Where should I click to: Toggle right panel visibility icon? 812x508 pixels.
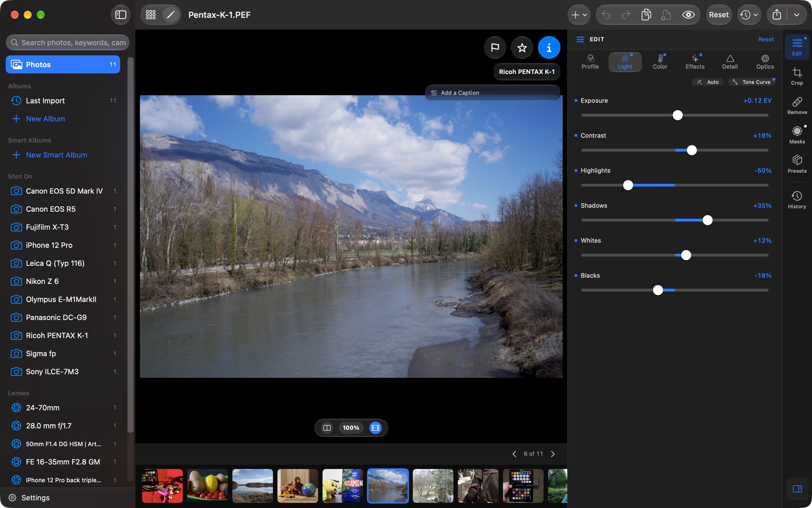[797, 489]
